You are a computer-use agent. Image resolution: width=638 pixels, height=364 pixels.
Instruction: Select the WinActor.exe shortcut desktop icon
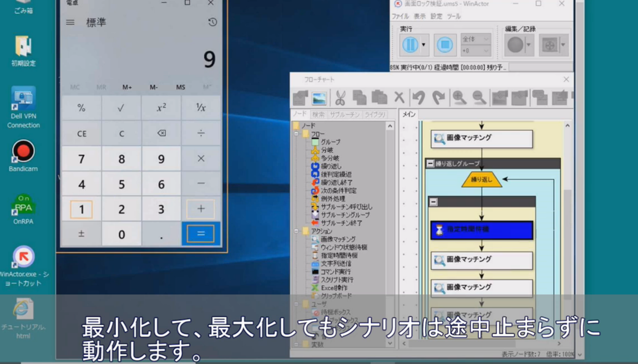point(23,266)
